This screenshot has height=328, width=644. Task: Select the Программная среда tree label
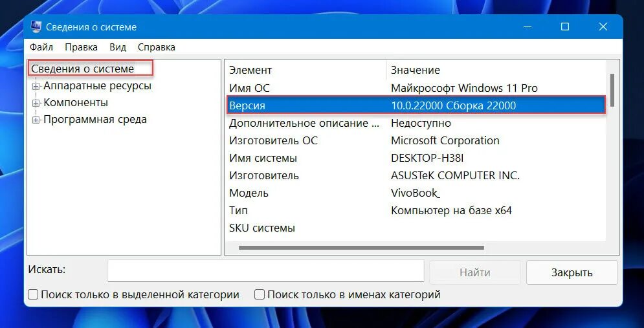click(95, 120)
